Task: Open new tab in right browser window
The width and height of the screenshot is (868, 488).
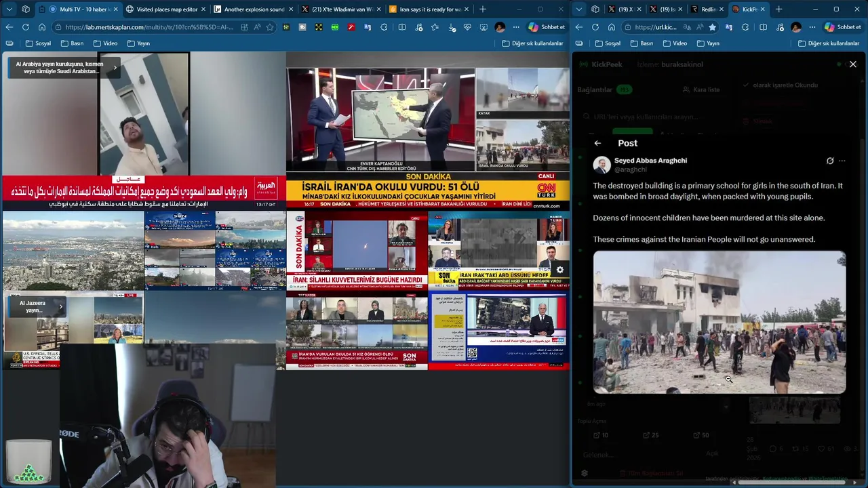Action: pyautogui.click(x=778, y=9)
